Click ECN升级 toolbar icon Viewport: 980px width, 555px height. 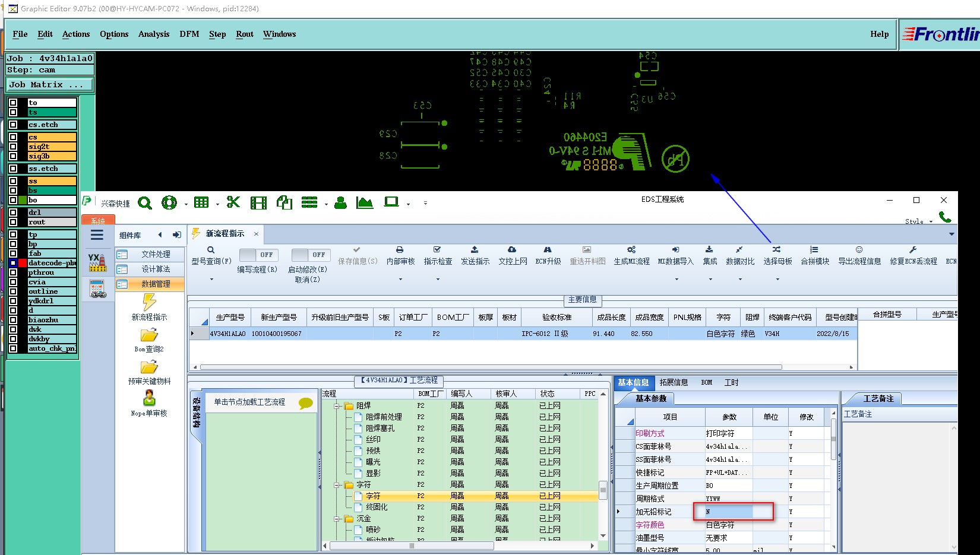coord(548,249)
